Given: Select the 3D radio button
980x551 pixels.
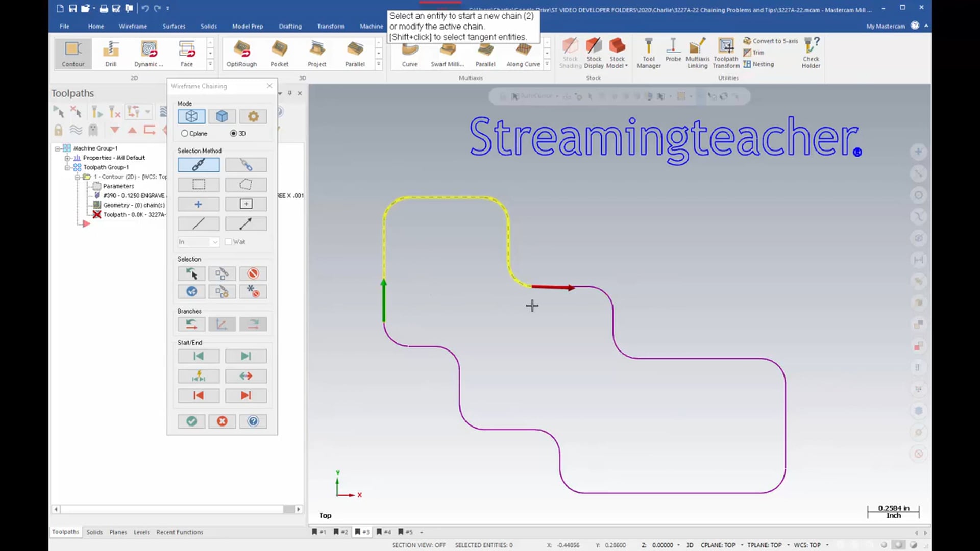Looking at the screenshot, I should 233,133.
